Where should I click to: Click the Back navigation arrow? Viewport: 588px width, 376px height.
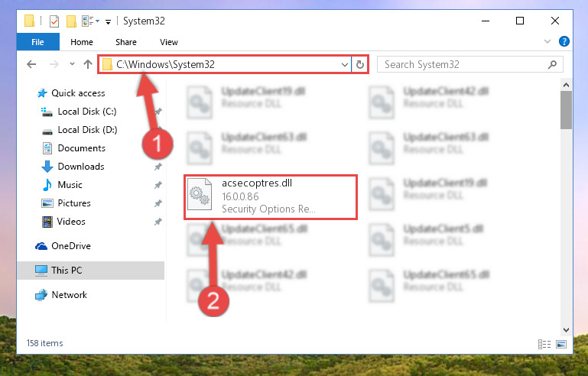click(x=31, y=64)
